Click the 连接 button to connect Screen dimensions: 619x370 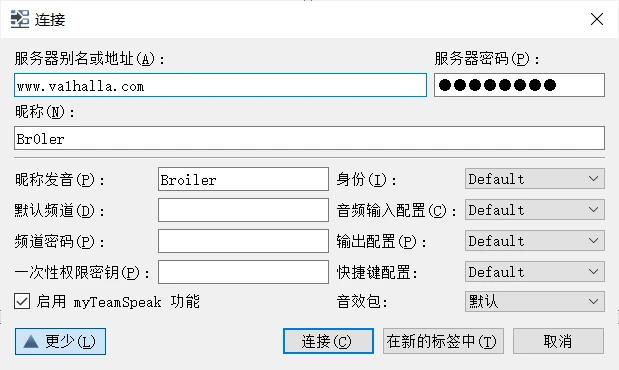coord(328,341)
